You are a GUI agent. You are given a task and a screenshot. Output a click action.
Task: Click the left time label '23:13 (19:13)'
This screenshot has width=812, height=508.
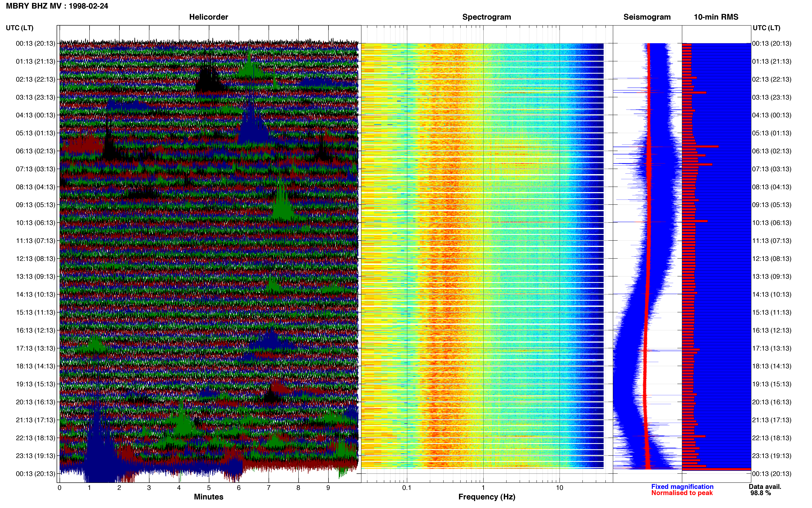36,456
